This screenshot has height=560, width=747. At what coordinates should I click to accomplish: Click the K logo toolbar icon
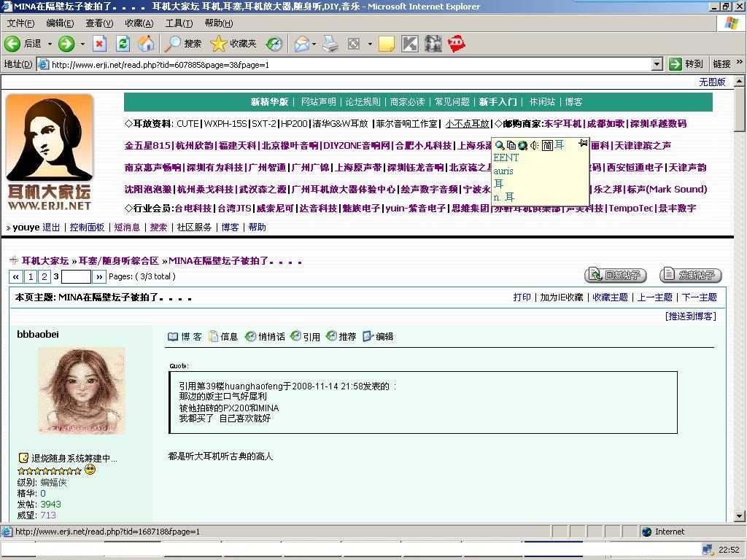click(x=410, y=44)
